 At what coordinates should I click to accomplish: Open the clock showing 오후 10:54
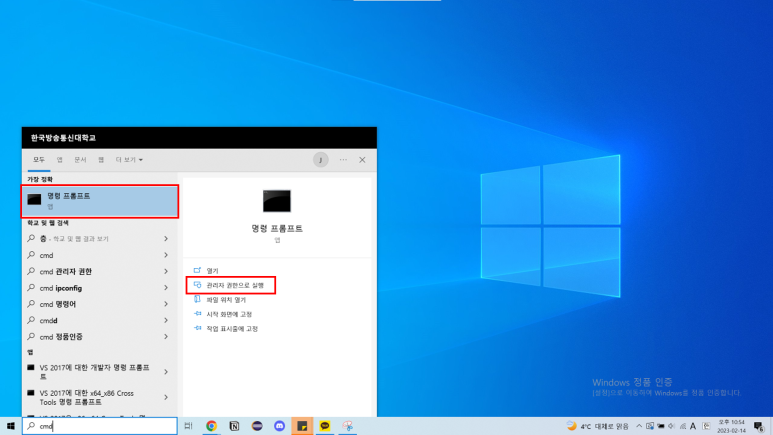tap(732, 426)
